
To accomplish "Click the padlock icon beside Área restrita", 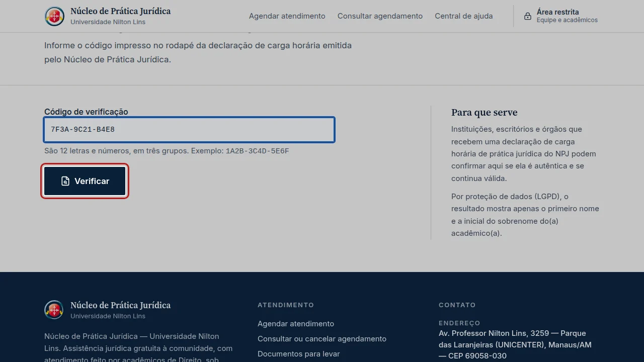I will [528, 16].
